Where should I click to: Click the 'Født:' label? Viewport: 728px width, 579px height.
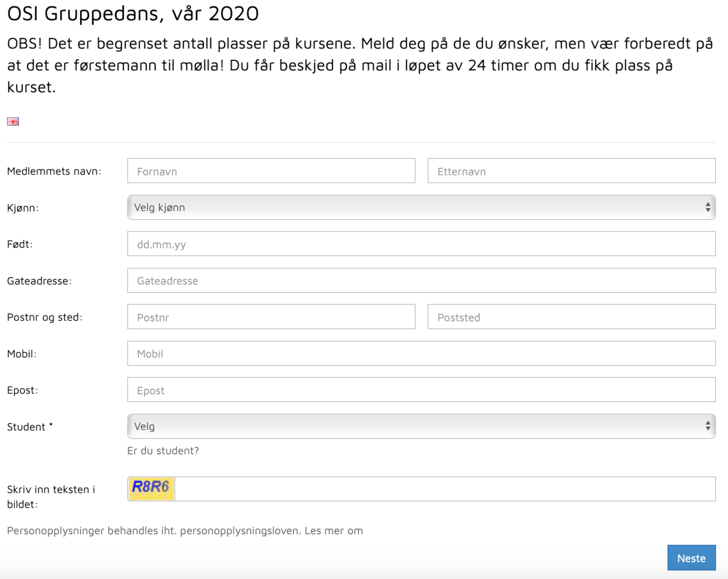click(20, 244)
